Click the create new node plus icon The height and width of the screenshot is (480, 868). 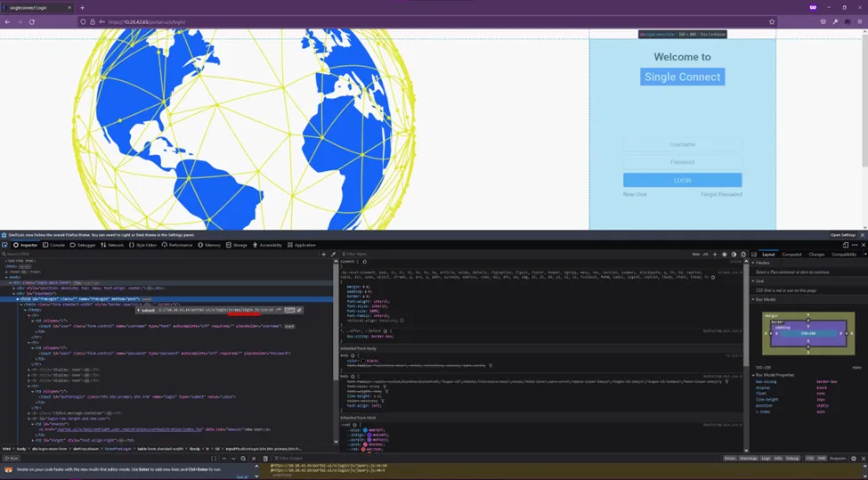[x=324, y=254]
